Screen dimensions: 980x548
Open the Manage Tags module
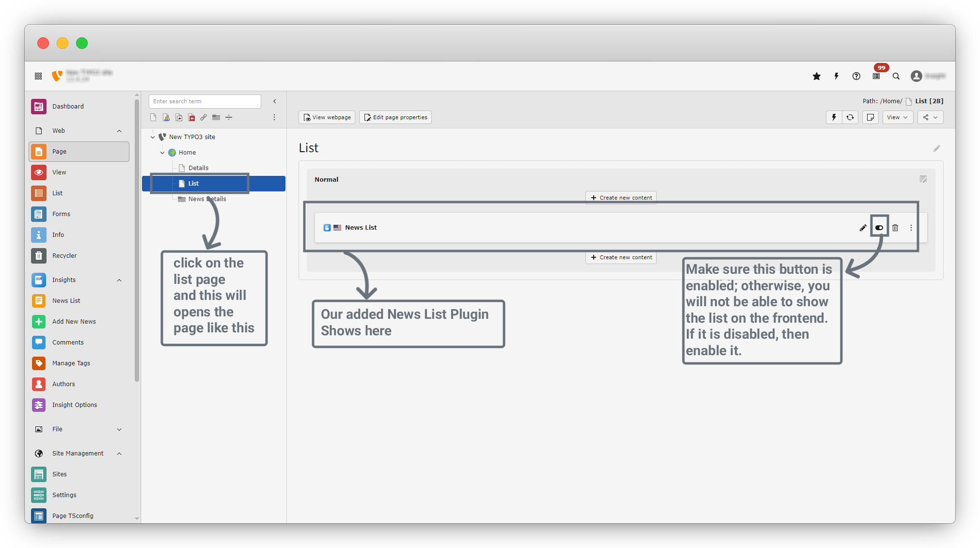tap(71, 363)
